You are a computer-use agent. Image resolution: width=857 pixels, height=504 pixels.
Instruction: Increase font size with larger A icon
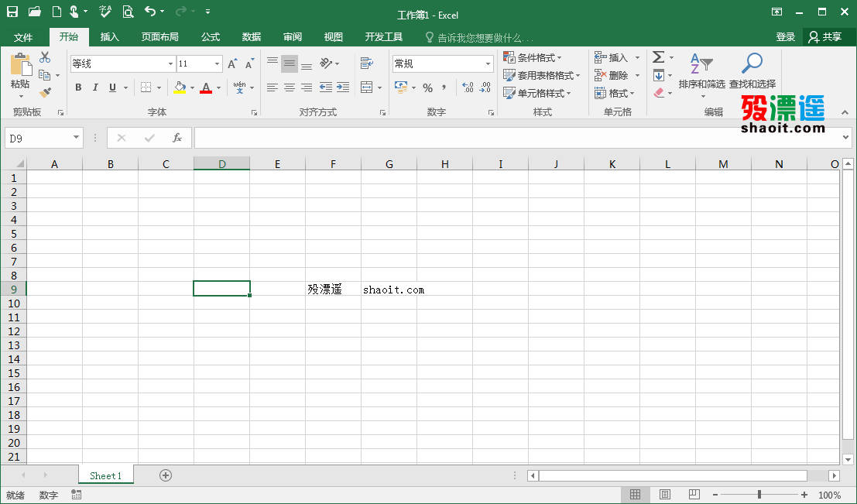(x=232, y=64)
